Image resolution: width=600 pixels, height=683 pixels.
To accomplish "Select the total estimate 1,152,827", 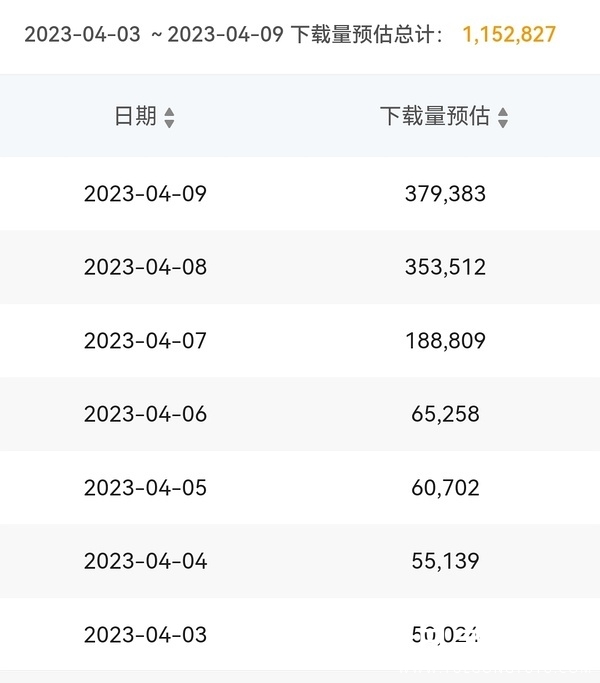I will pyautogui.click(x=509, y=35).
